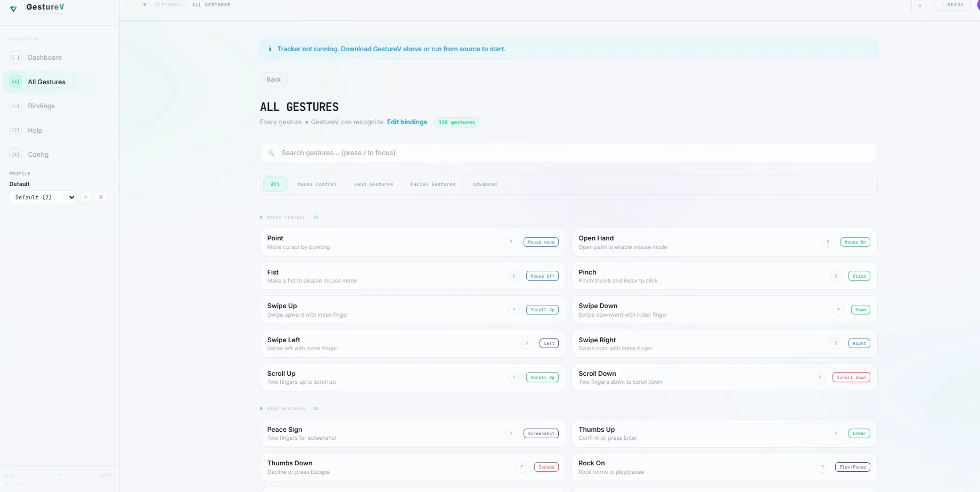
Task: Open the help icon for Open Hand gesture
Action: (x=828, y=242)
